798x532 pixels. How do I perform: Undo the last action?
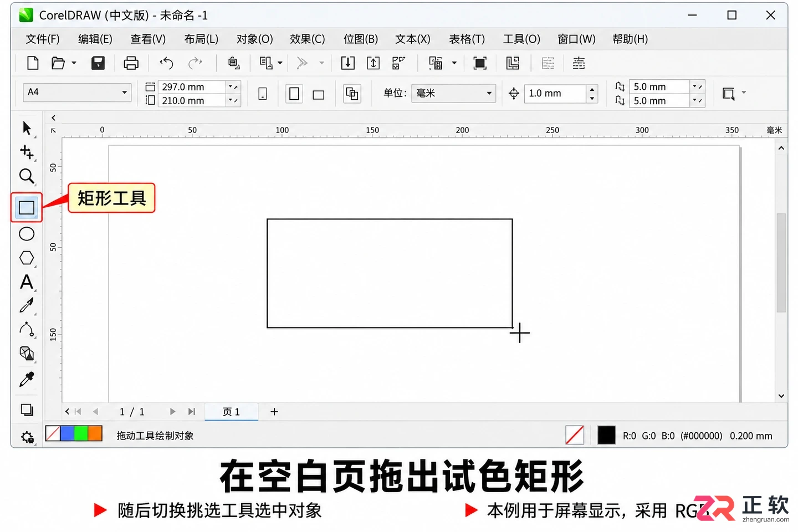coord(166,63)
